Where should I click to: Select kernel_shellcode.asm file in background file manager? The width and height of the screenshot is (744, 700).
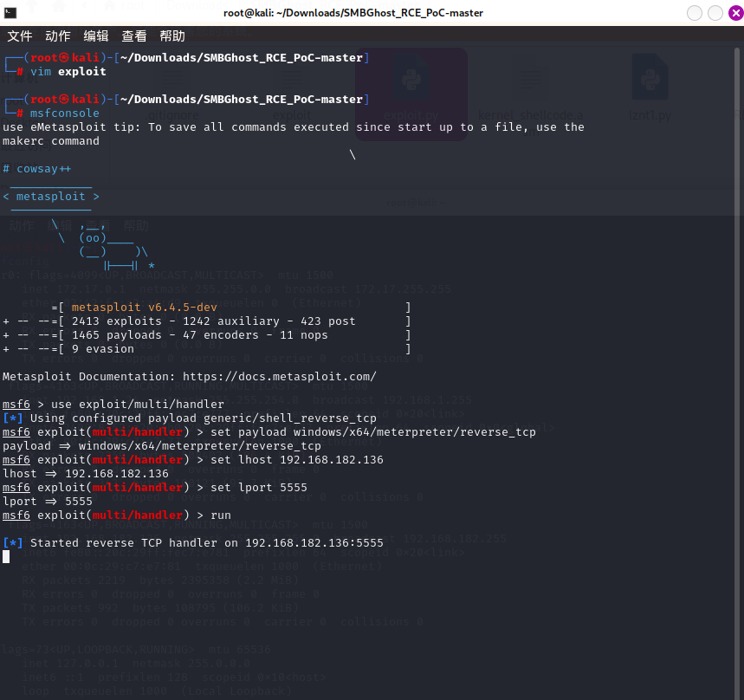(530, 95)
